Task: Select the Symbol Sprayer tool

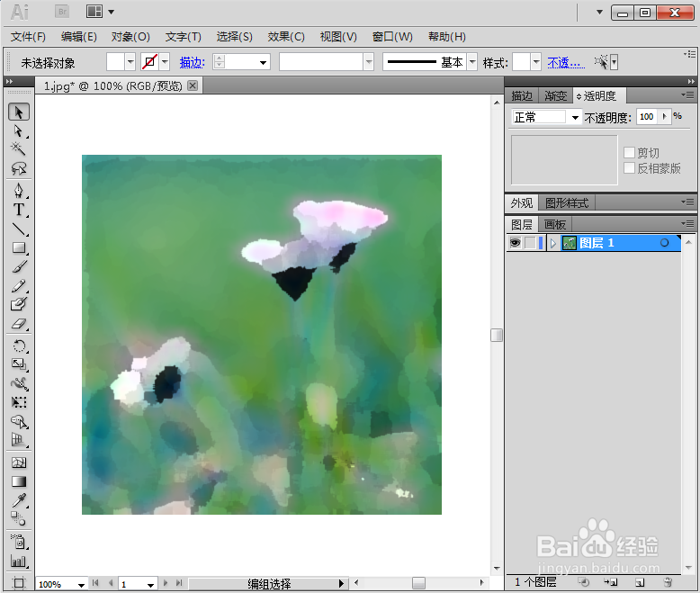Action: click(19, 542)
